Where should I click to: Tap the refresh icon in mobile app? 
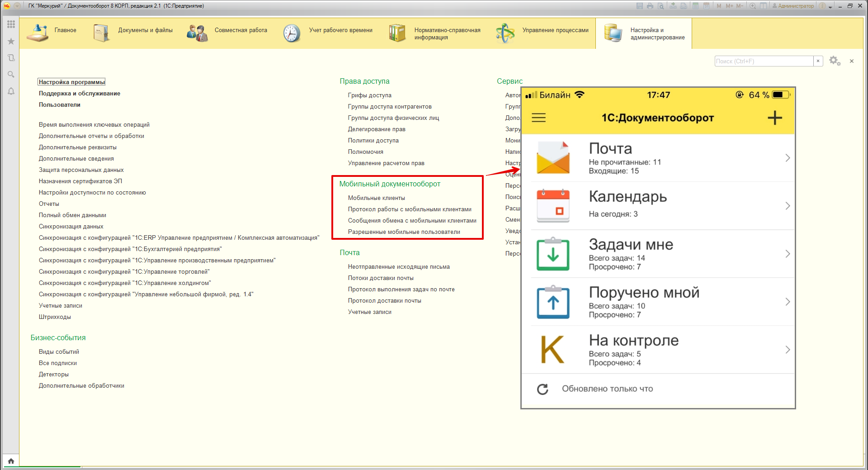click(542, 389)
